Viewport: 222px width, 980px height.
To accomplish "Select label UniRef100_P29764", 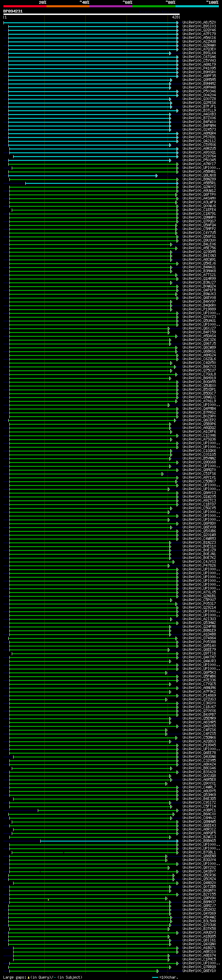I will (x=199, y=156).
